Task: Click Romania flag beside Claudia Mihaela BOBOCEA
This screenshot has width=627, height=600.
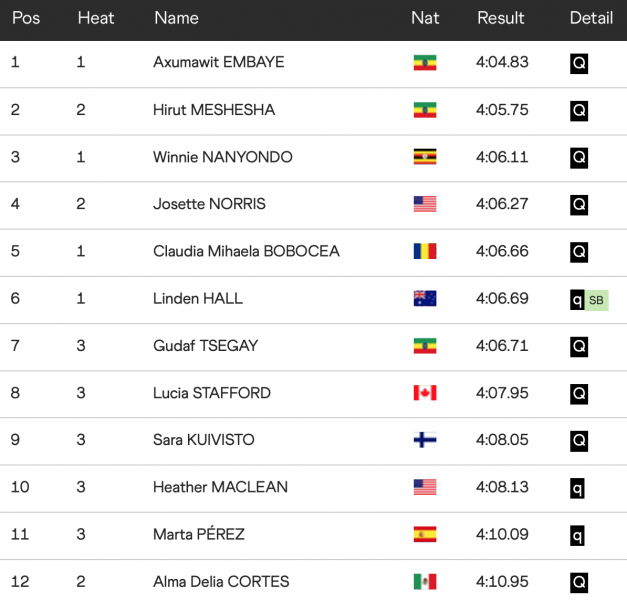Action: tap(425, 251)
